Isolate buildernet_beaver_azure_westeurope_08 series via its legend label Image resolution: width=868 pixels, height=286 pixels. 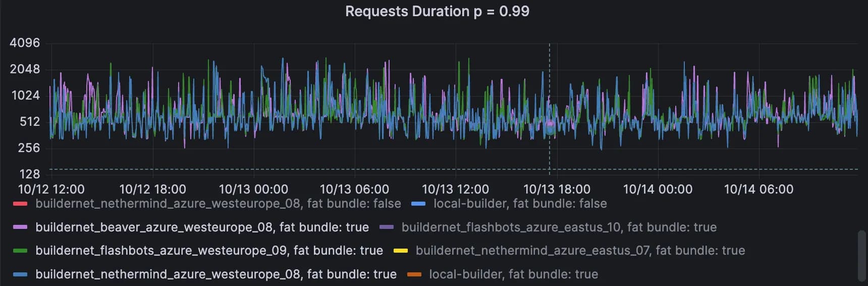202,227
